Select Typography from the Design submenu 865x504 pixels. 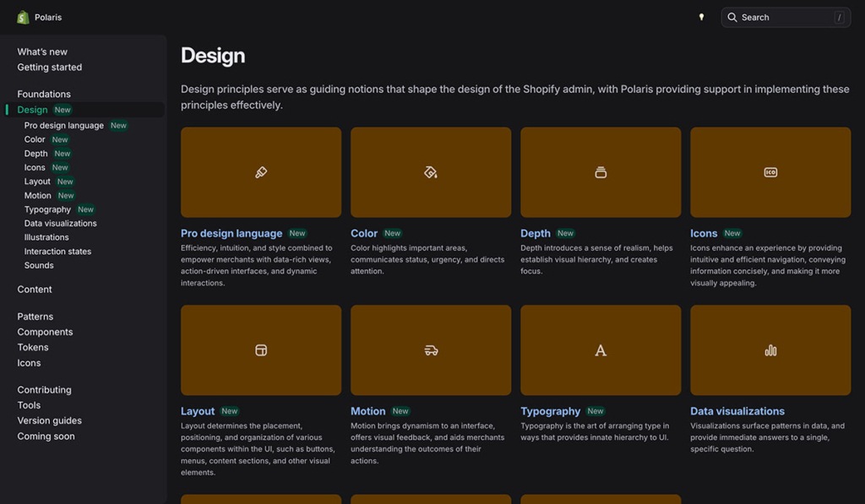[x=48, y=209]
